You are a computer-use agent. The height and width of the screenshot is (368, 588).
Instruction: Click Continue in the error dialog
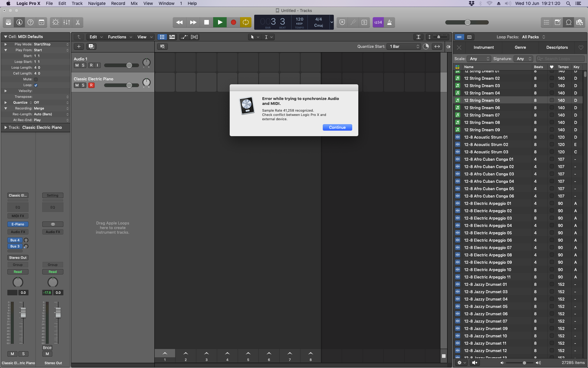click(x=337, y=128)
